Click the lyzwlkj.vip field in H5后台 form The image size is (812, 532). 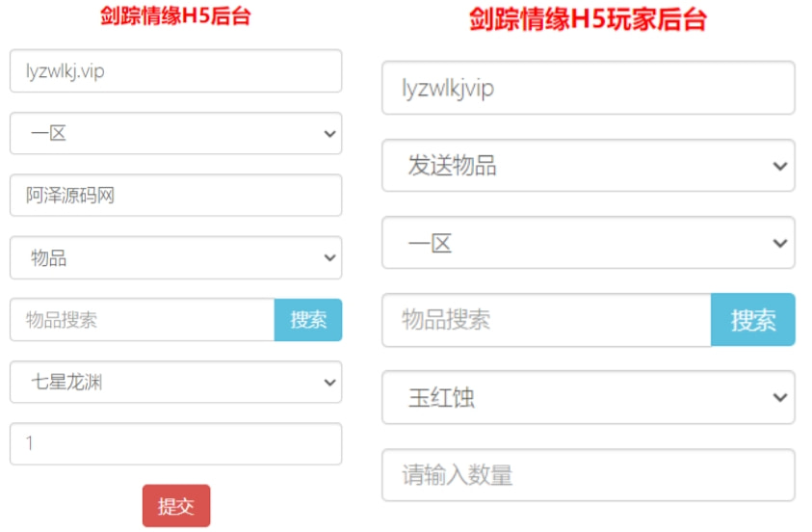point(175,71)
